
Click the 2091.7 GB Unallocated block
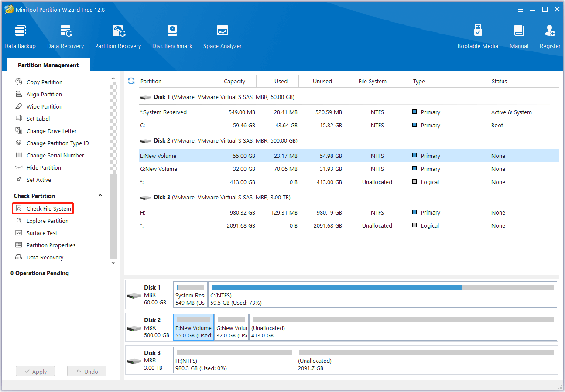point(427,360)
